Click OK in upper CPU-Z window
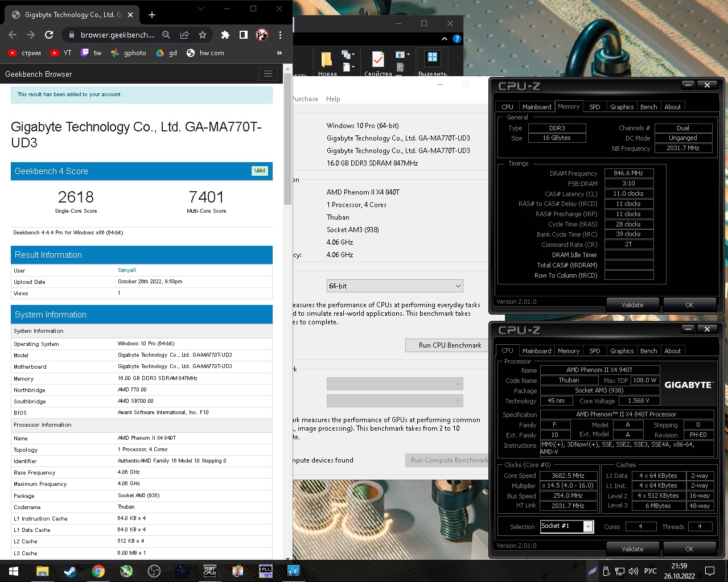 pyautogui.click(x=689, y=305)
